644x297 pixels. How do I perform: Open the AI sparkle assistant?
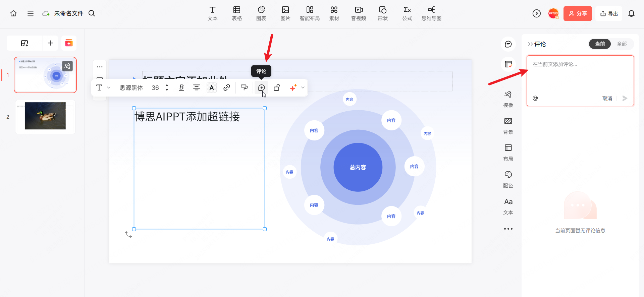point(293,87)
